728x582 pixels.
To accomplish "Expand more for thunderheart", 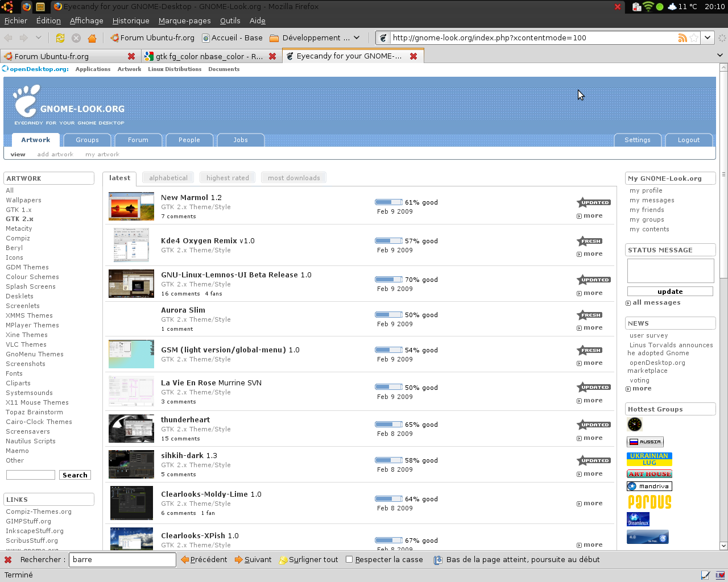I will point(590,438).
